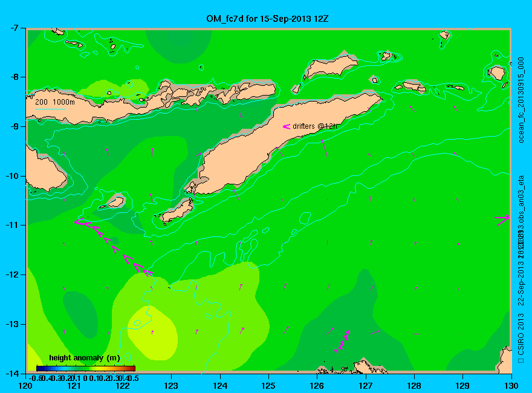The width and height of the screenshot is (532, 393).
Task: Click the vertical "22-Sep-2013" date text
Action: pyautogui.click(x=521, y=284)
